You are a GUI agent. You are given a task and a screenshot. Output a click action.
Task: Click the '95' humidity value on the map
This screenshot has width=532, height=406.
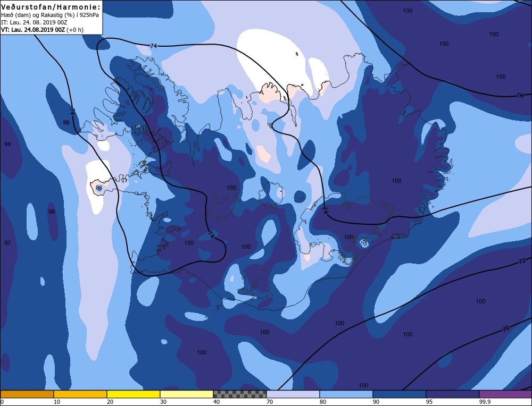(x=66, y=122)
